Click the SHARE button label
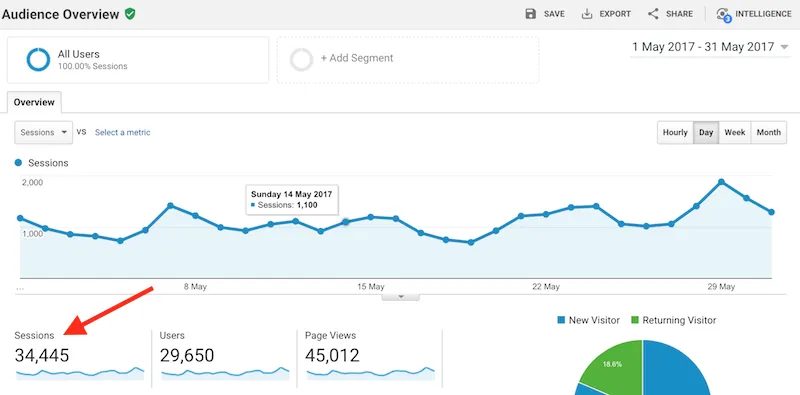 coord(679,14)
